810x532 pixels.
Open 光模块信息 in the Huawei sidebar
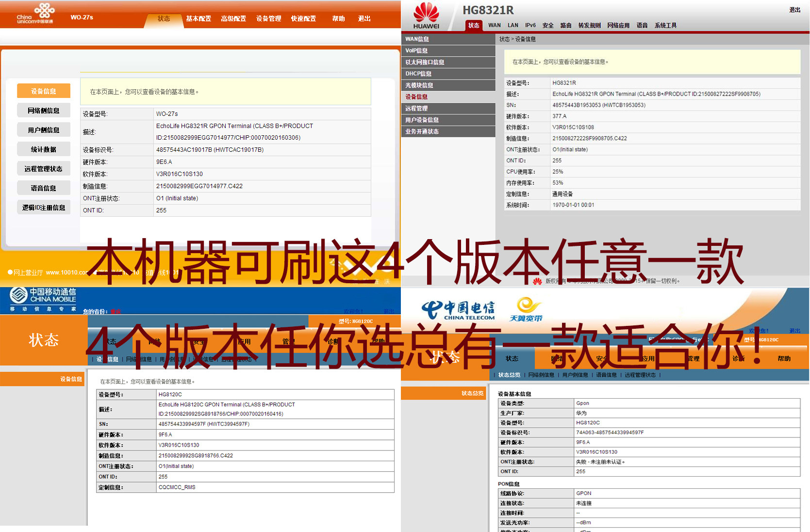[448, 85]
